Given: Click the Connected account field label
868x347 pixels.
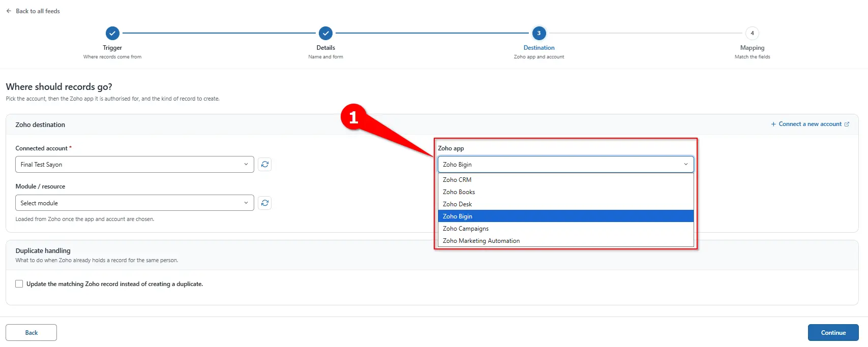Looking at the screenshot, I should (x=43, y=148).
